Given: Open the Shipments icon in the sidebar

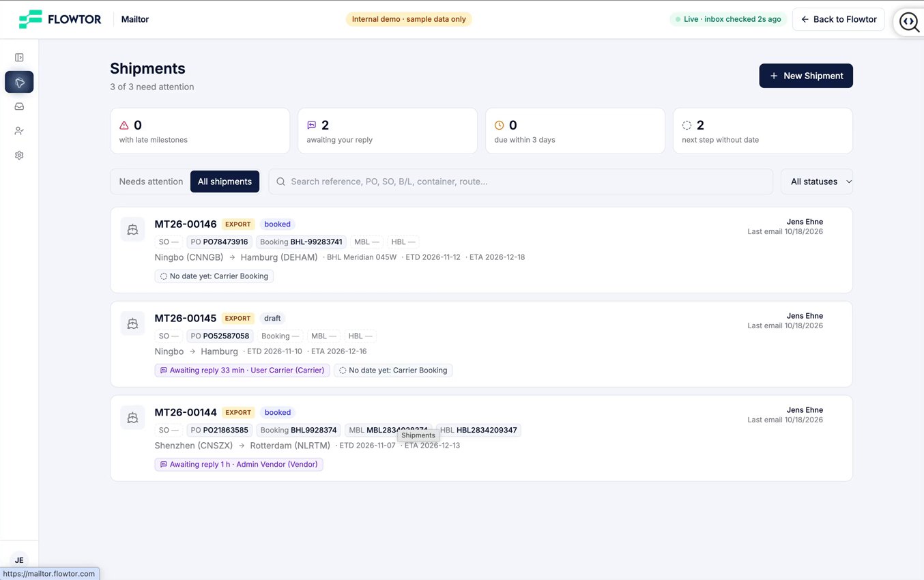Looking at the screenshot, I should coord(19,82).
